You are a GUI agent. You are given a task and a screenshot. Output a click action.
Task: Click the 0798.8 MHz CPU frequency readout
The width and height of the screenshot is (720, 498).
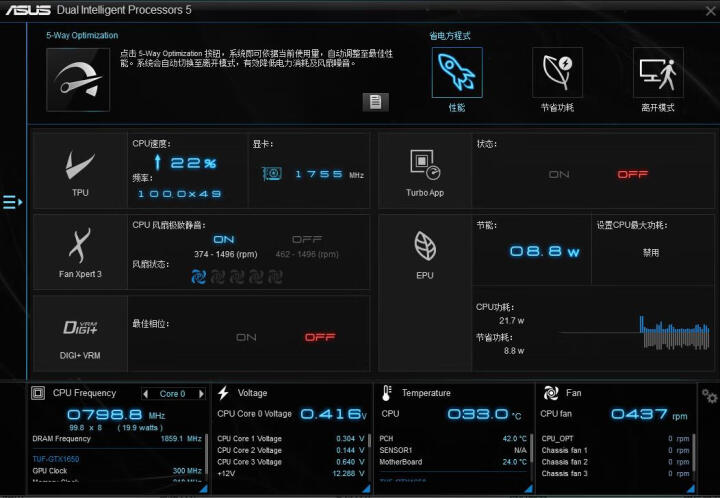pyautogui.click(x=116, y=415)
